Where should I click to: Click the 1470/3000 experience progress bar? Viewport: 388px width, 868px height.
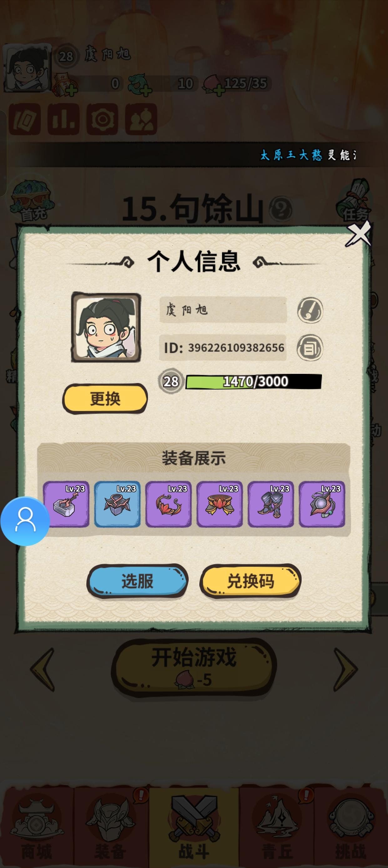coord(254,381)
